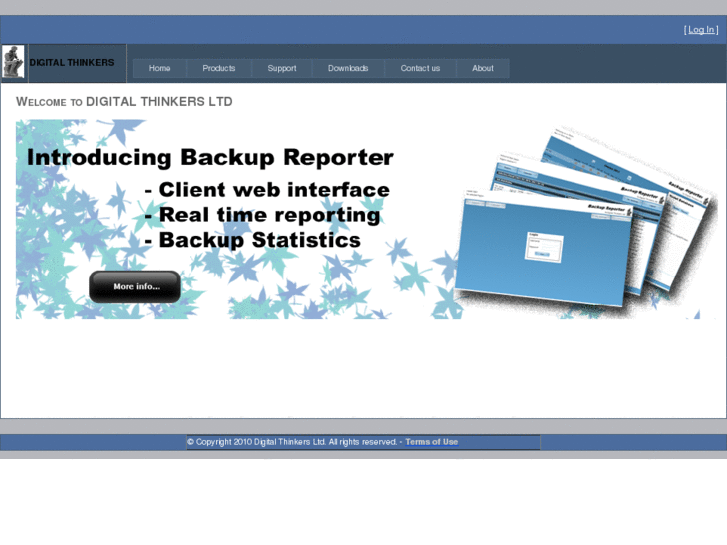
Task: Click the Client web interface text
Action: [x=268, y=190]
